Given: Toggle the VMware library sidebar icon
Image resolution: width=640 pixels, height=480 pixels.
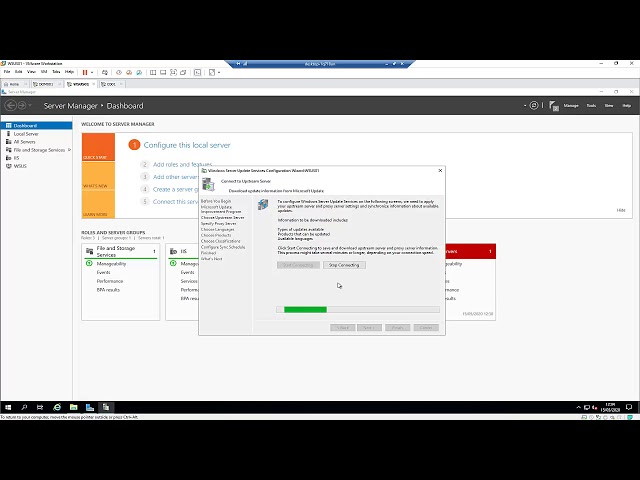Looking at the screenshot, I should 153,72.
